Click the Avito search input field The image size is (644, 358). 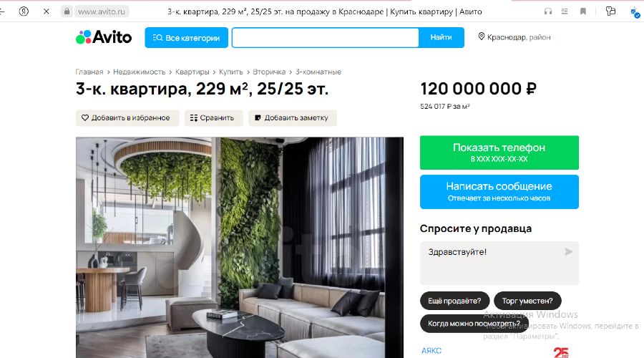pyautogui.click(x=326, y=37)
